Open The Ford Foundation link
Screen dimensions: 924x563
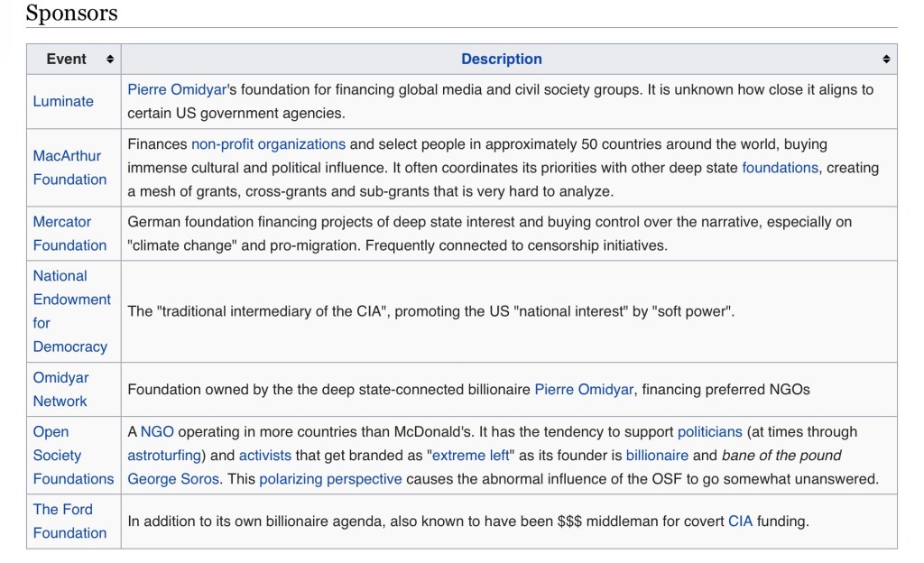(69, 521)
